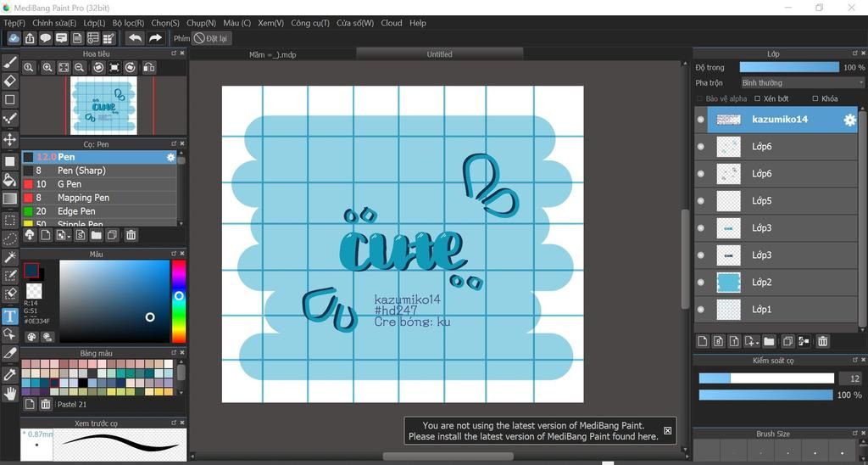Click the brush size slider bar
The height and width of the screenshot is (465, 868).
click(x=766, y=378)
